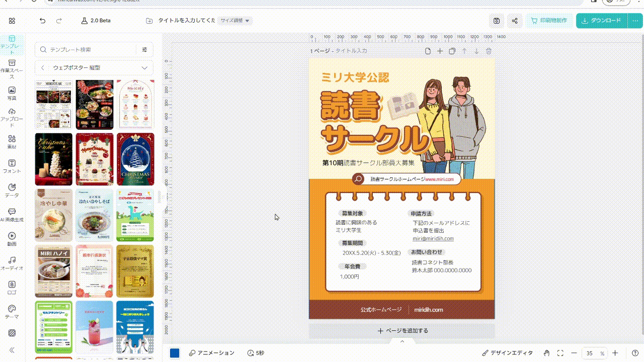The height and width of the screenshot is (362, 644).
Task: Select the Merry Christmas red template
Action: 95,159
